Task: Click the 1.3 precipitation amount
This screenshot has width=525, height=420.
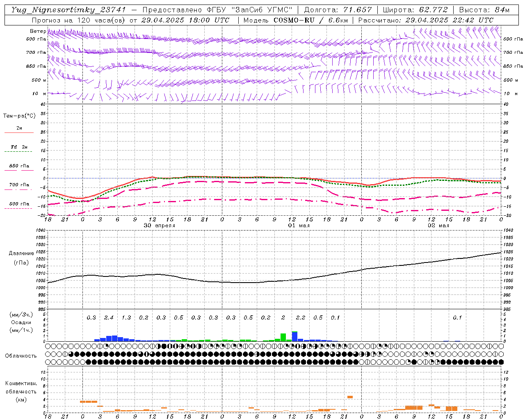Action: (126, 317)
